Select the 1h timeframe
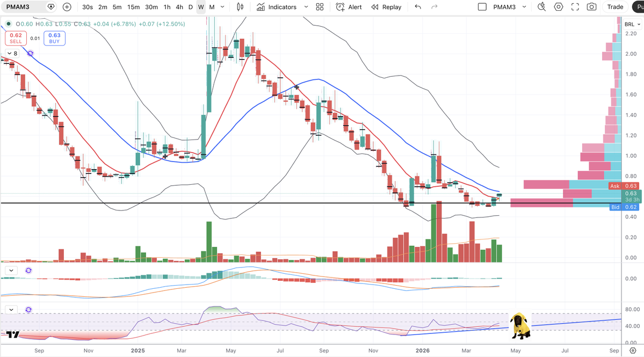Viewport: 644px width, 357px height. pyautogui.click(x=167, y=7)
